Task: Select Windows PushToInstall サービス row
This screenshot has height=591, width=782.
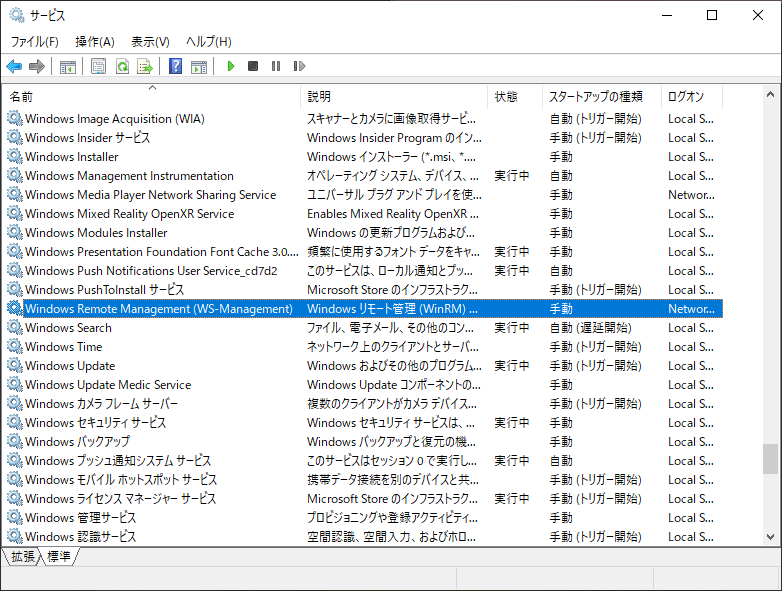Action: click(363, 289)
